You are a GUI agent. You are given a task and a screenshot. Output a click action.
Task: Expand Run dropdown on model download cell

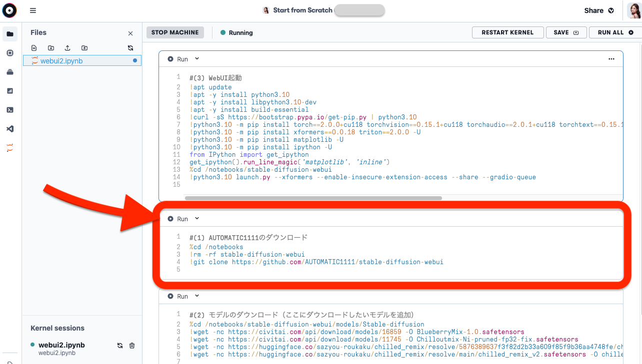(x=197, y=296)
